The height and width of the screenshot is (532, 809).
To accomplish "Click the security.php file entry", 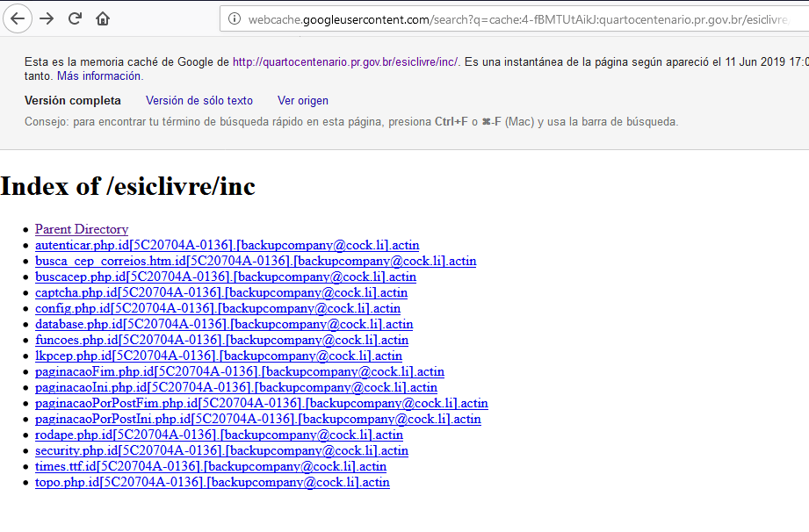I will tap(221, 450).
